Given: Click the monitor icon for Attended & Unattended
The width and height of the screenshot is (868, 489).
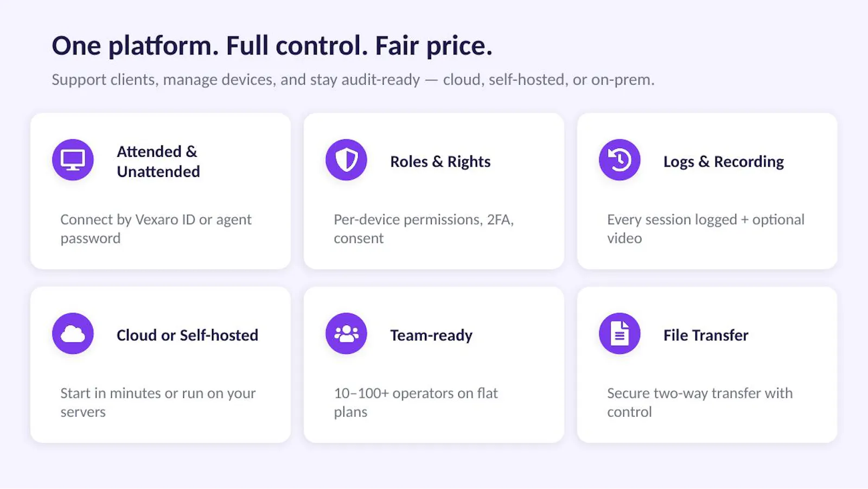Looking at the screenshot, I should click(73, 160).
